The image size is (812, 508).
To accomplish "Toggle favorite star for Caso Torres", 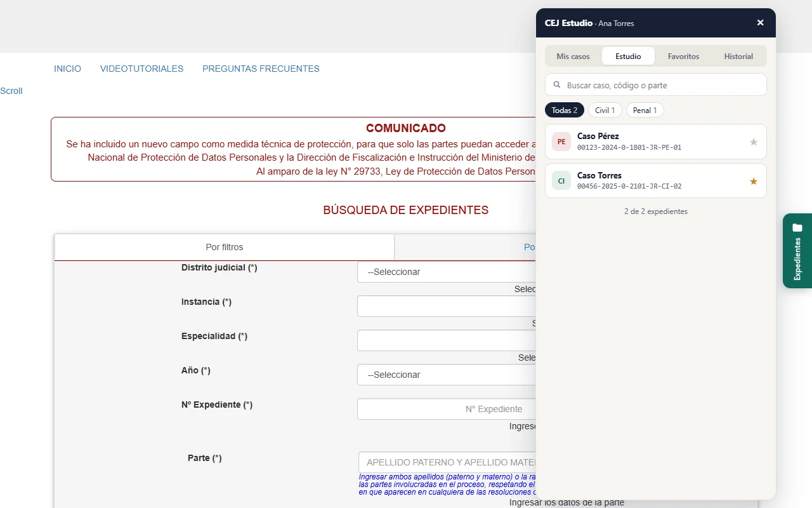I will pos(754,181).
